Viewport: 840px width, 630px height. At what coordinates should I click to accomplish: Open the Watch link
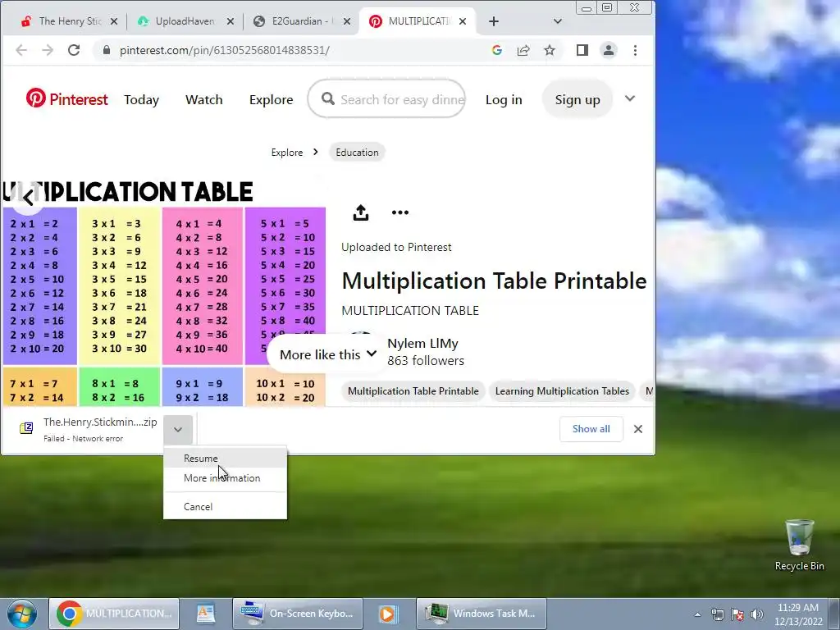click(204, 99)
